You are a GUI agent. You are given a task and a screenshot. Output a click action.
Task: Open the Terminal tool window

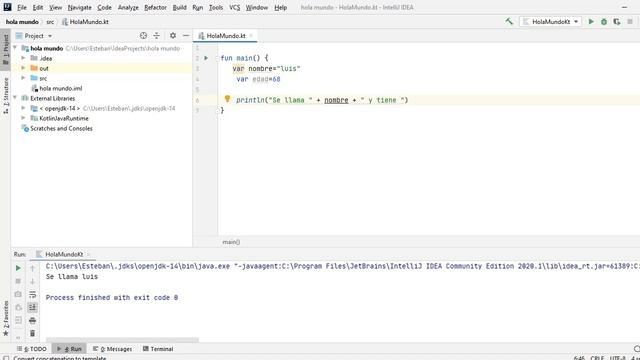tap(158, 349)
